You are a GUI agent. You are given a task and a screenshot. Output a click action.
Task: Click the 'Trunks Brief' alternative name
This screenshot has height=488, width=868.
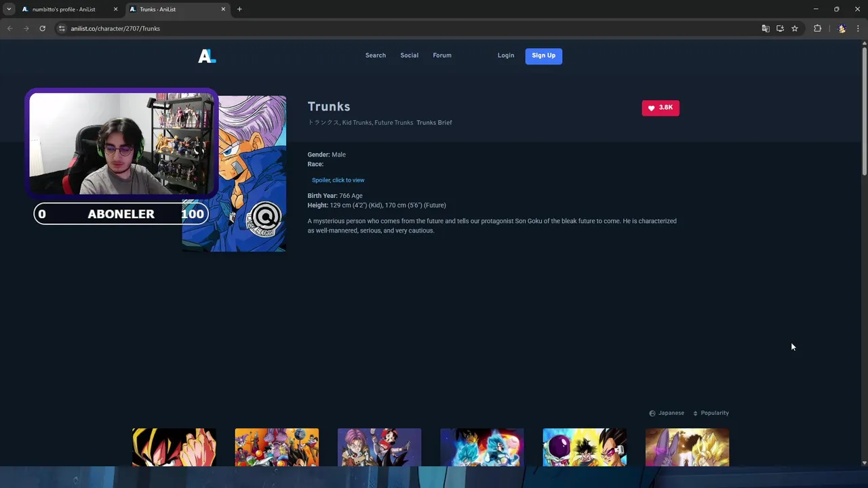pyautogui.click(x=434, y=123)
